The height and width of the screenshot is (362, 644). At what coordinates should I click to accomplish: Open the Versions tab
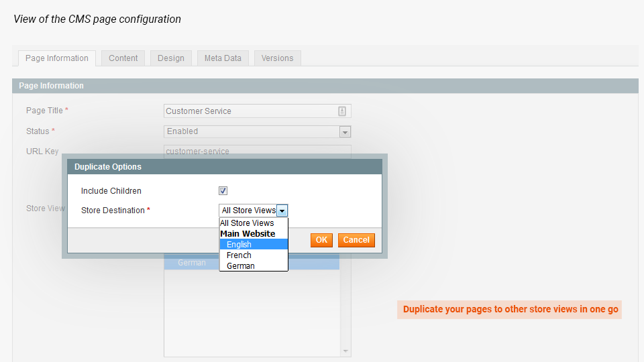click(277, 58)
